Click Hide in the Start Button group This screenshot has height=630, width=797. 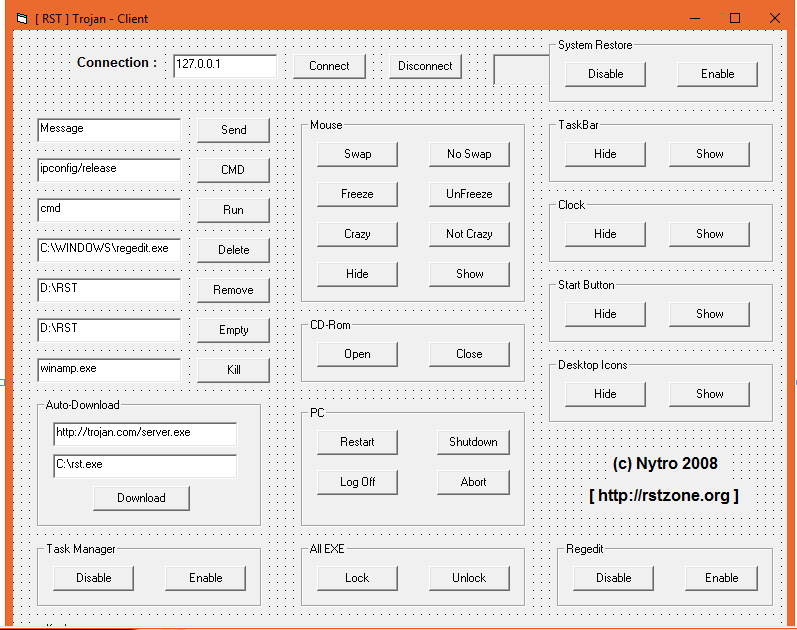[x=605, y=314]
